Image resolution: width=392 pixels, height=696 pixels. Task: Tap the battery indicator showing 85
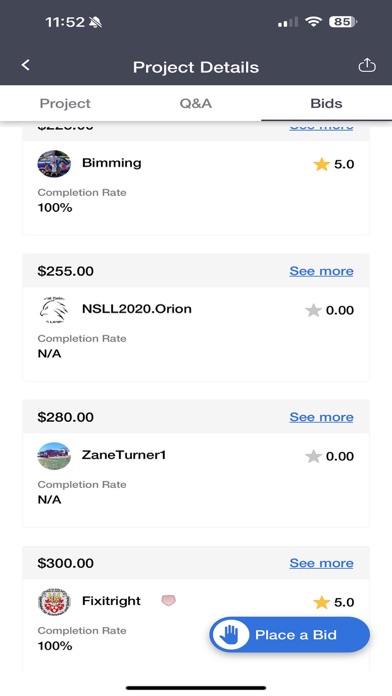click(x=343, y=22)
